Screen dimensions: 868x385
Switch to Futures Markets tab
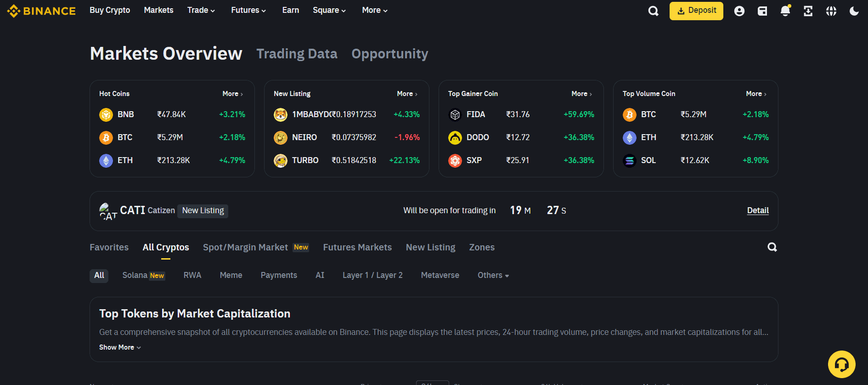coord(357,247)
